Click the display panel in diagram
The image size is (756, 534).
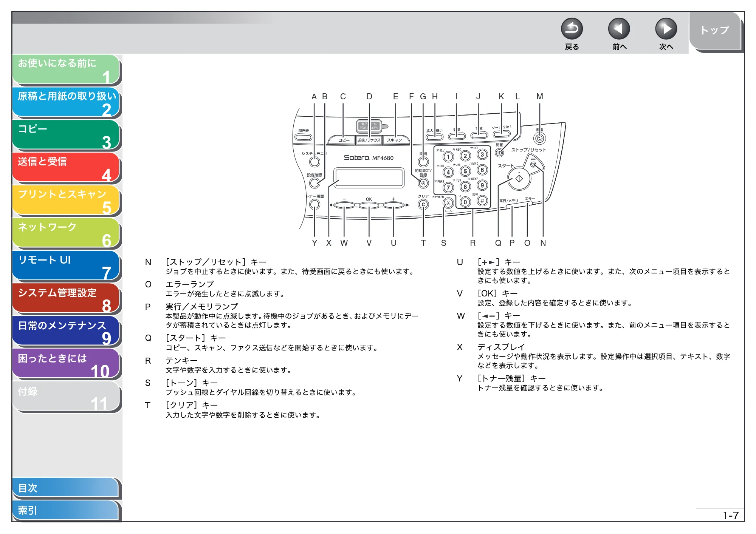tap(369, 178)
